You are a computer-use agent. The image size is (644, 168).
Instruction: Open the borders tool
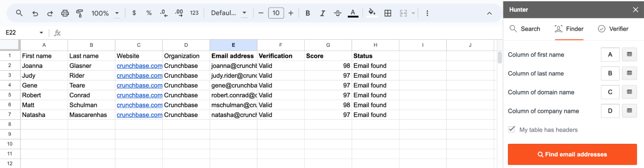point(388,13)
